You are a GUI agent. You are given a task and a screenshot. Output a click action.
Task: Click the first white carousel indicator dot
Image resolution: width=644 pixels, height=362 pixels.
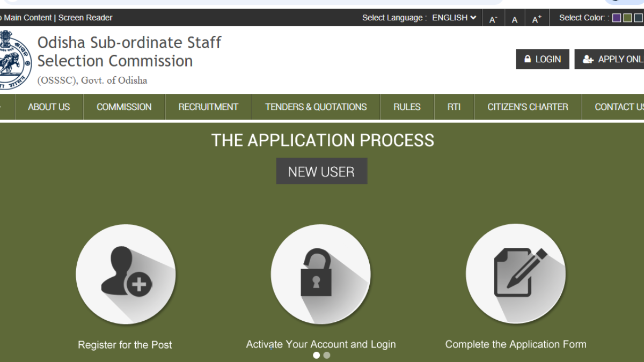(x=316, y=355)
